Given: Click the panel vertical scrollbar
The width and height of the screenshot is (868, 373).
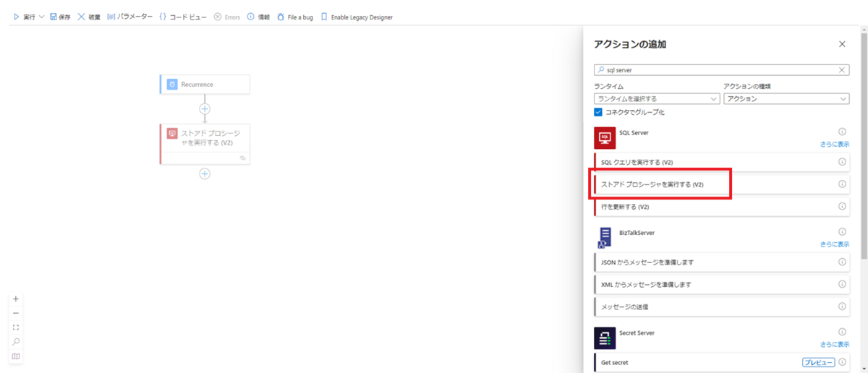Looking at the screenshot, I should [863, 145].
